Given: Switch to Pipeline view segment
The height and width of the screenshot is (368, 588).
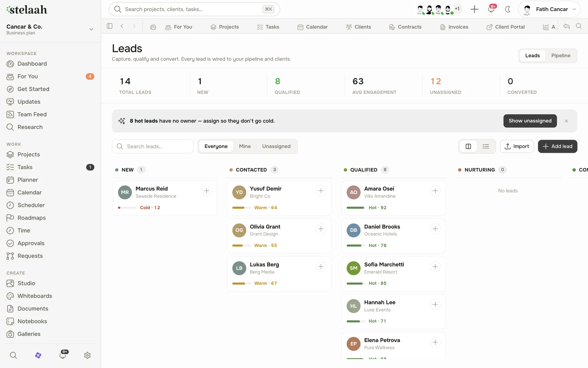Looking at the screenshot, I should (561, 56).
